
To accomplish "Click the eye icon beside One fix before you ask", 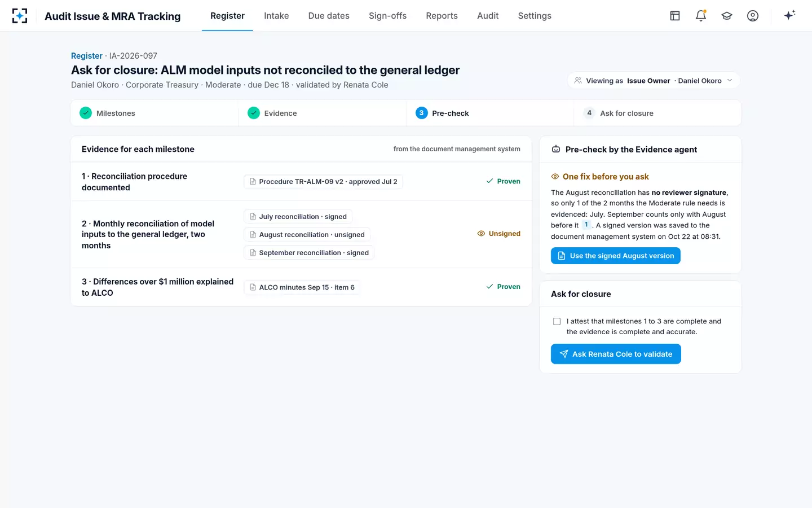I will click(x=555, y=177).
